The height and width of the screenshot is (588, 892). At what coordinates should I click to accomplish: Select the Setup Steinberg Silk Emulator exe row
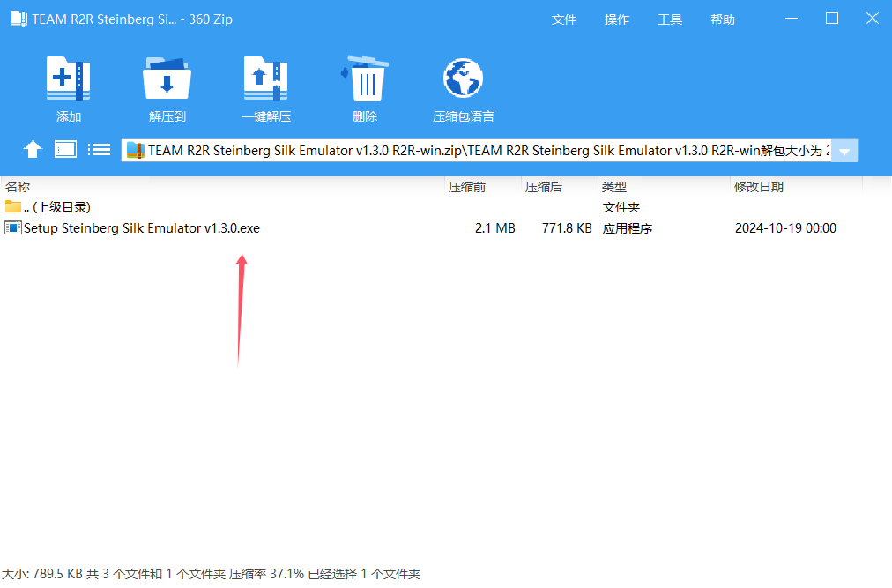[139, 227]
